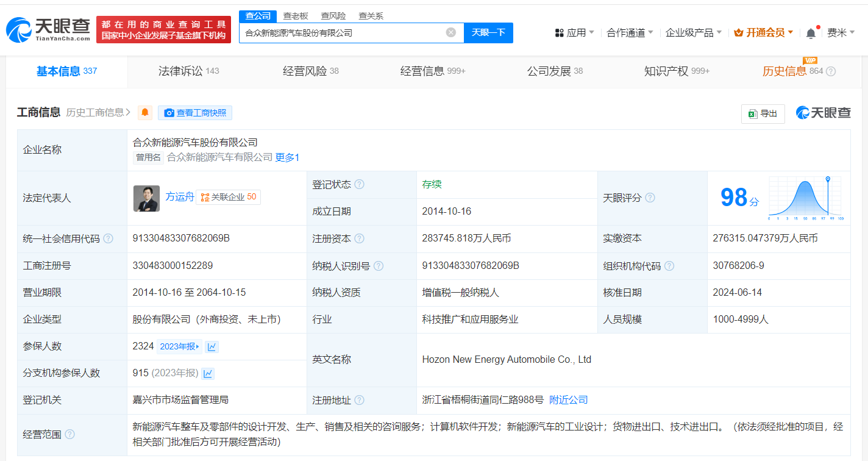Open the notification bell in header
868x461 pixels.
[811, 34]
